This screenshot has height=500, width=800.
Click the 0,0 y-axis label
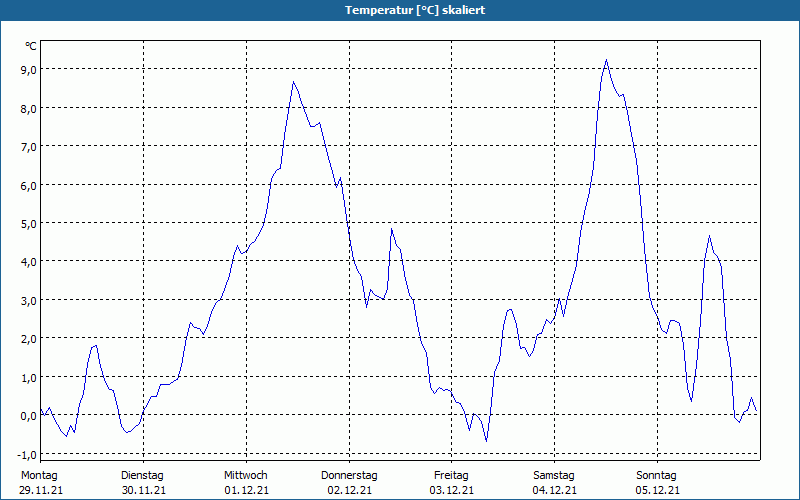pos(29,416)
